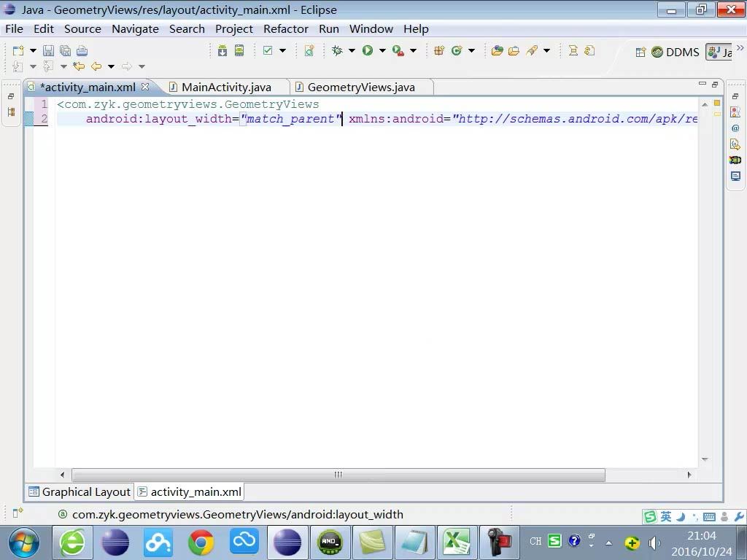This screenshot has width=747, height=560.
Task: Click the Console view icon in right trim
Action: pyautogui.click(x=735, y=176)
